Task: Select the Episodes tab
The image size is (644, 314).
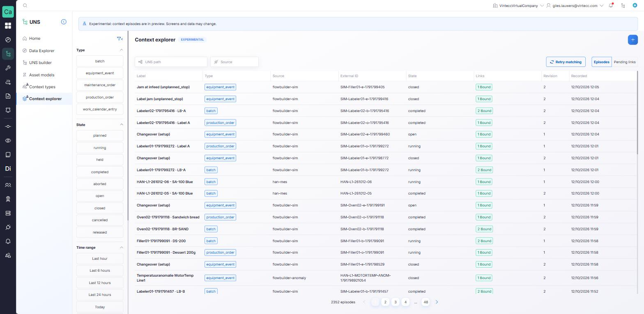Action: tap(601, 62)
